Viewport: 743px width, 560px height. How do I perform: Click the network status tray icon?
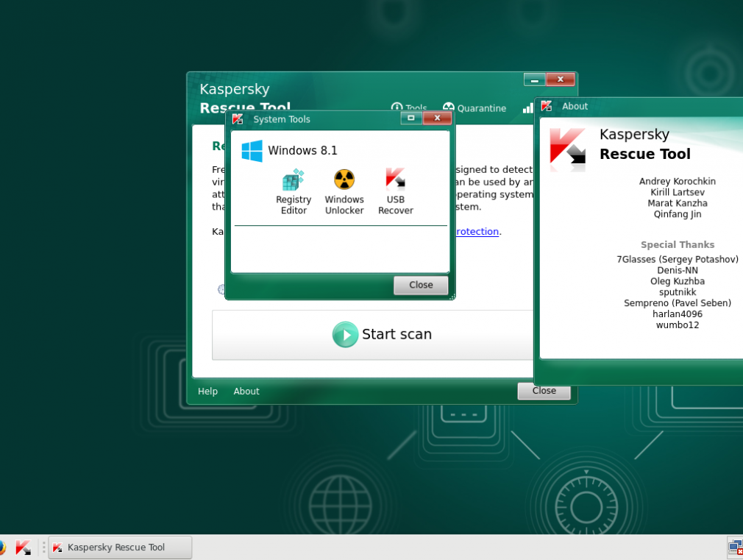[736, 547]
